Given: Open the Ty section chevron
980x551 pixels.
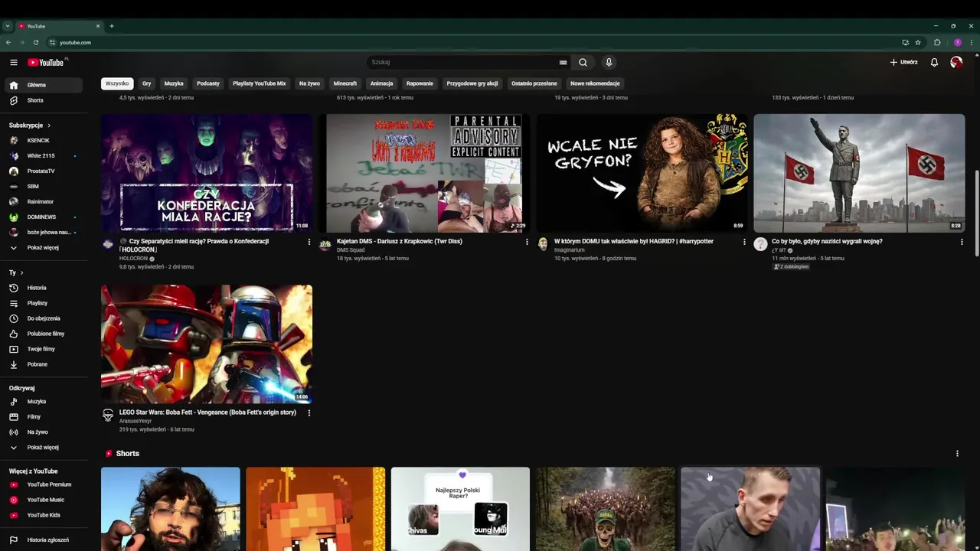Looking at the screenshot, I should click(21, 272).
